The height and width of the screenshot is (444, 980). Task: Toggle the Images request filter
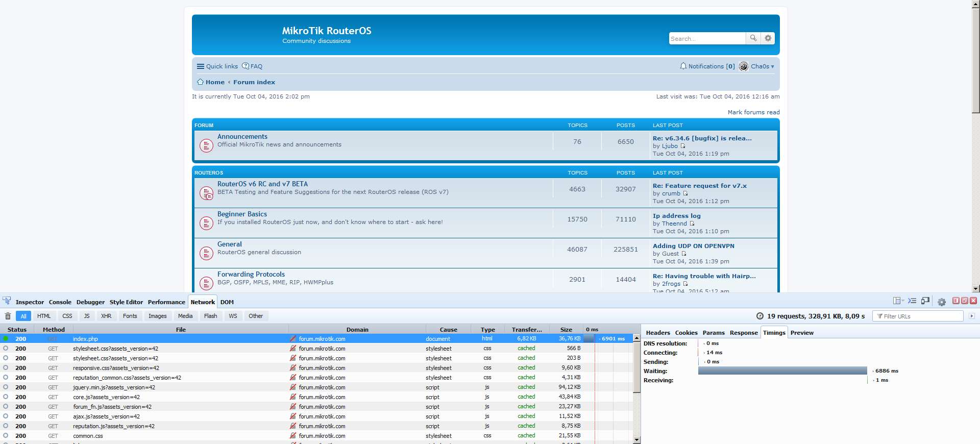point(158,316)
